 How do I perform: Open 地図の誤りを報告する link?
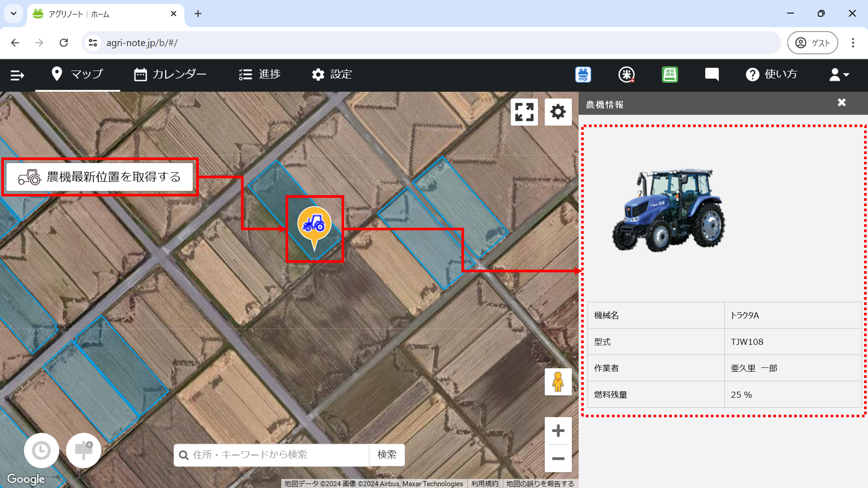540,484
